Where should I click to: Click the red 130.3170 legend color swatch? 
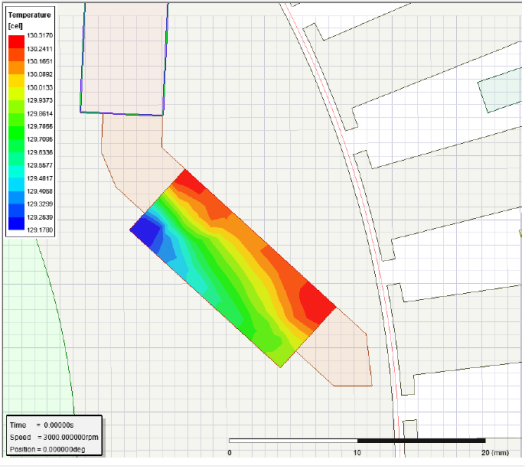tap(16, 42)
